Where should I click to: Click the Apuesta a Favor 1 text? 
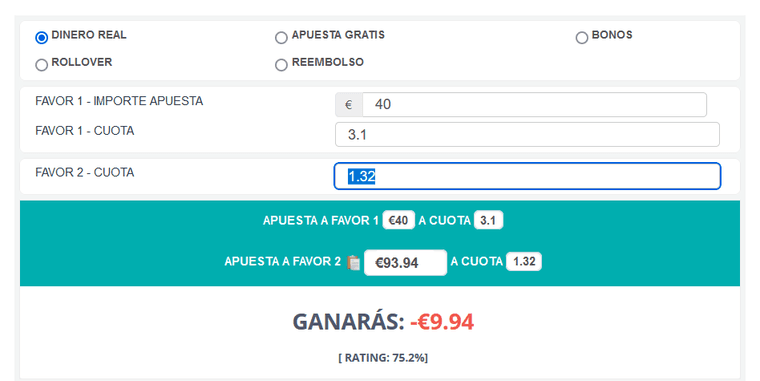pos(320,221)
